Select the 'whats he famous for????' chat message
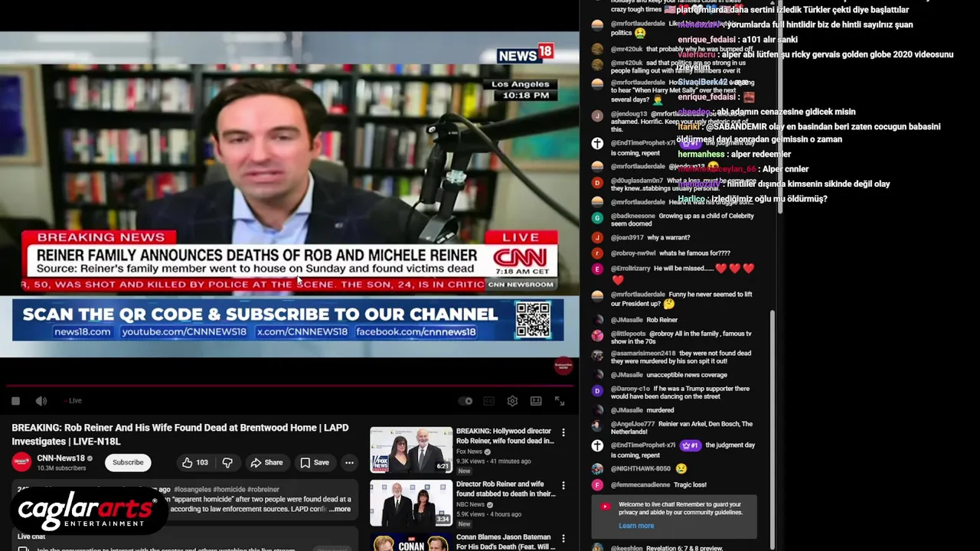The image size is (980, 551). pos(694,253)
